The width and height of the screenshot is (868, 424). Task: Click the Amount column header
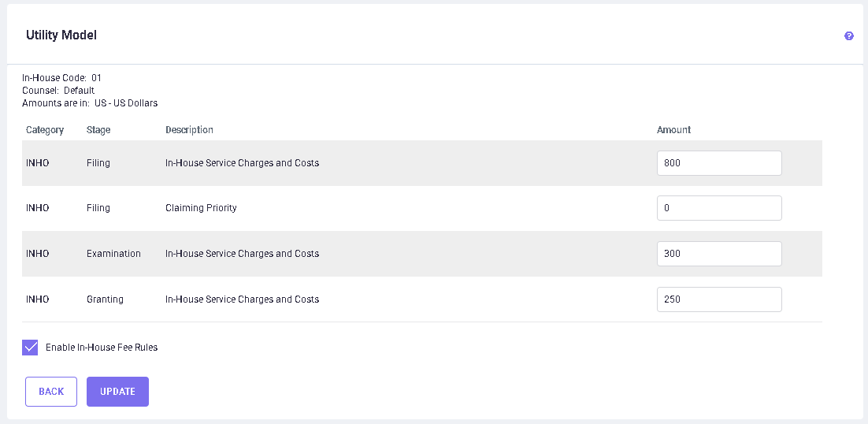click(673, 130)
